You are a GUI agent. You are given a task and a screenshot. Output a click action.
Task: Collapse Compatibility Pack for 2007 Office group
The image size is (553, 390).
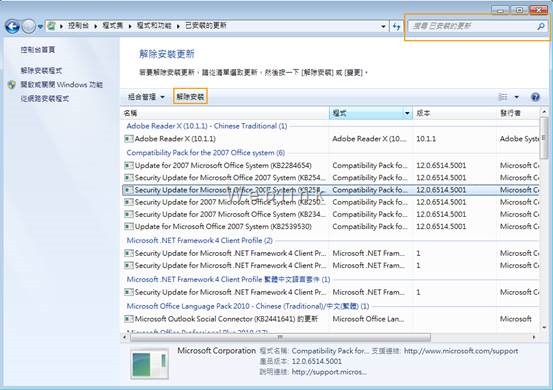(x=206, y=153)
